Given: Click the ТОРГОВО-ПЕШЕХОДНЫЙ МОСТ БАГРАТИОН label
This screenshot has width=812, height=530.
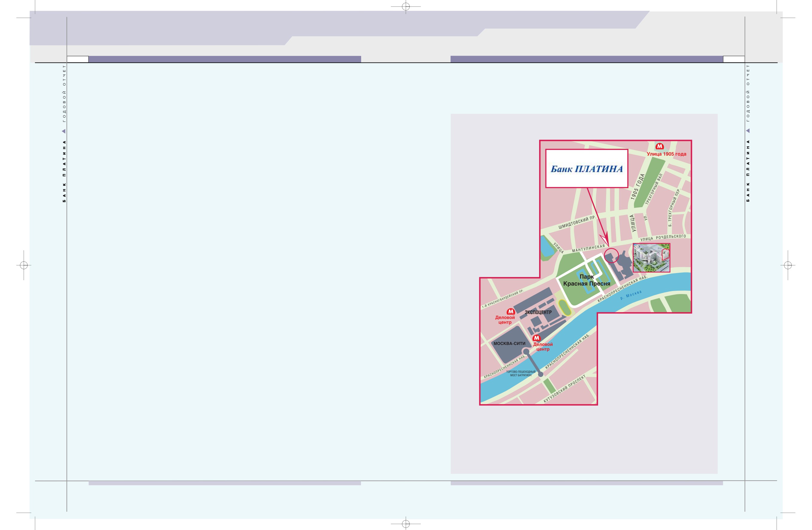Looking at the screenshot, I should pos(521,373).
